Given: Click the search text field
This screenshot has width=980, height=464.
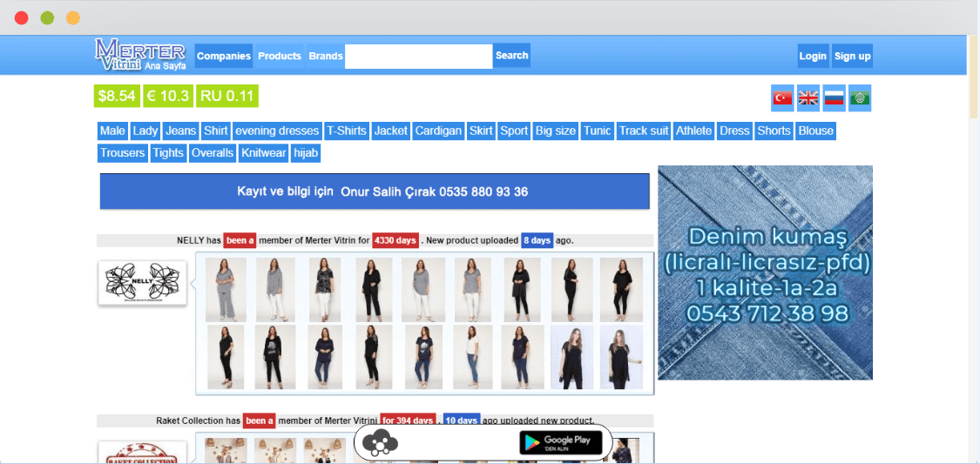Looking at the screenshot, I should tap(419, 57).
